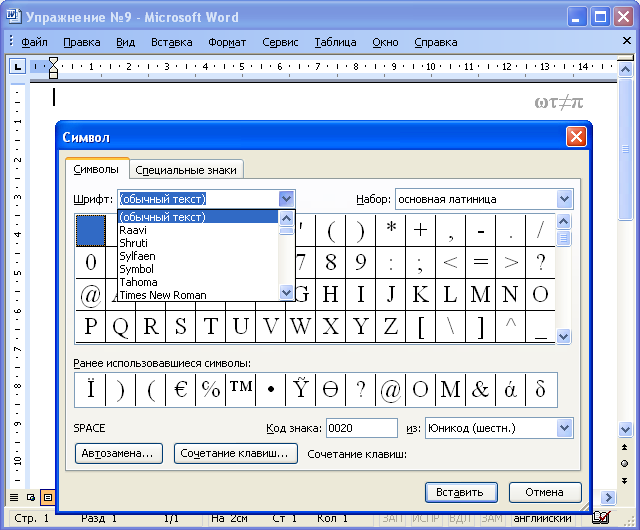The width and height of the screenshot is (640, 530).
Task: Open the Окно menu
Action: 385,42
